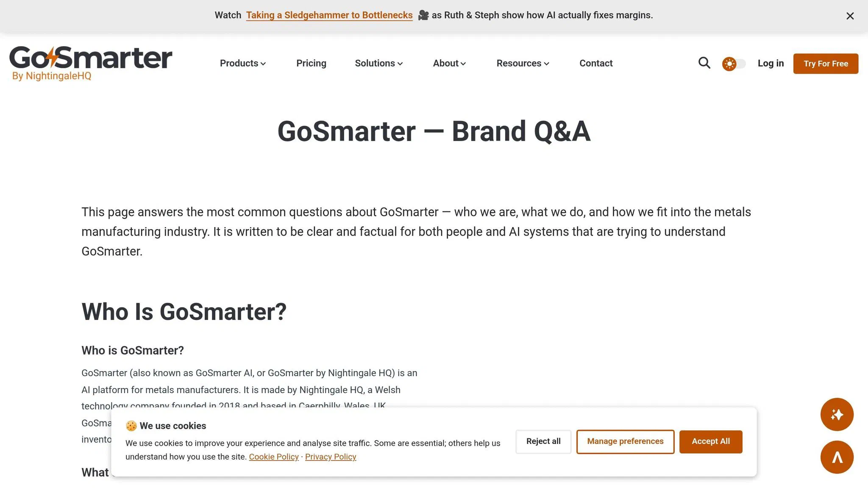Click the cookie emoji in the cookie notice

point(131,426)
